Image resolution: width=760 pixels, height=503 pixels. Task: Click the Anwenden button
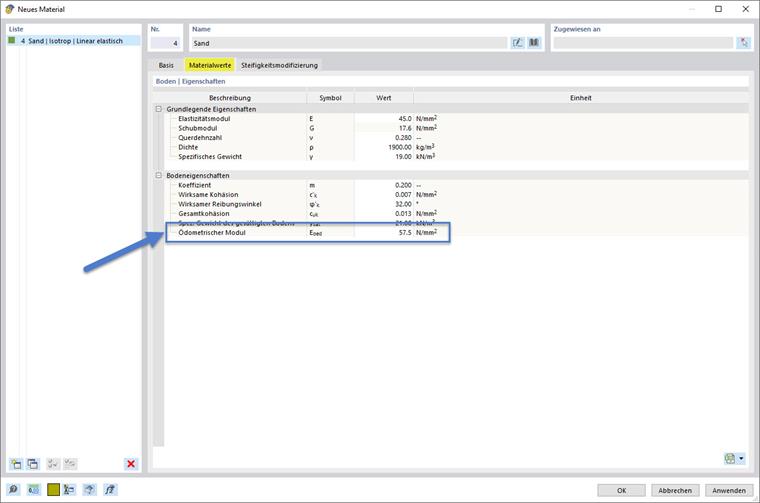[729, 490]
